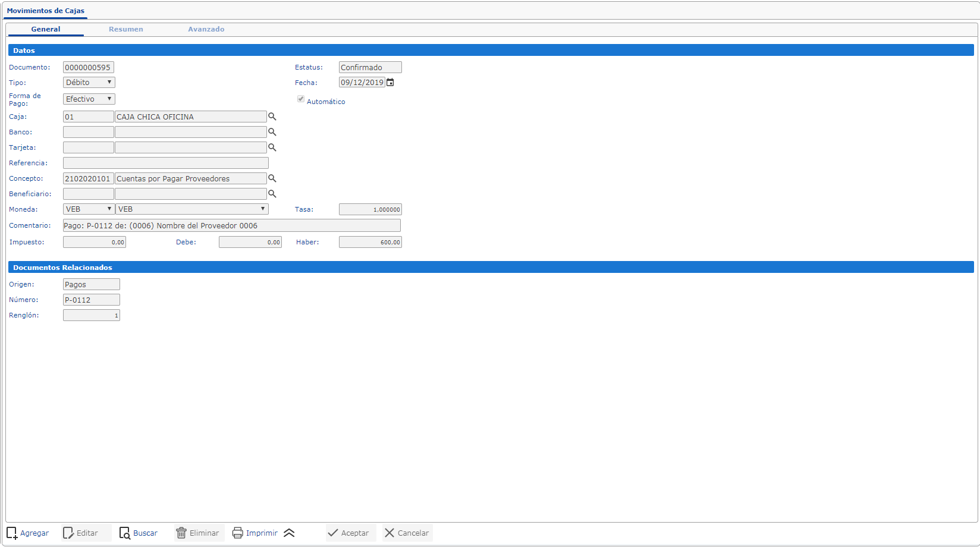This screenshot has width=980, height=547.
Task: Expand the wide Moneda name dropdown
Action: click(191, 209)
